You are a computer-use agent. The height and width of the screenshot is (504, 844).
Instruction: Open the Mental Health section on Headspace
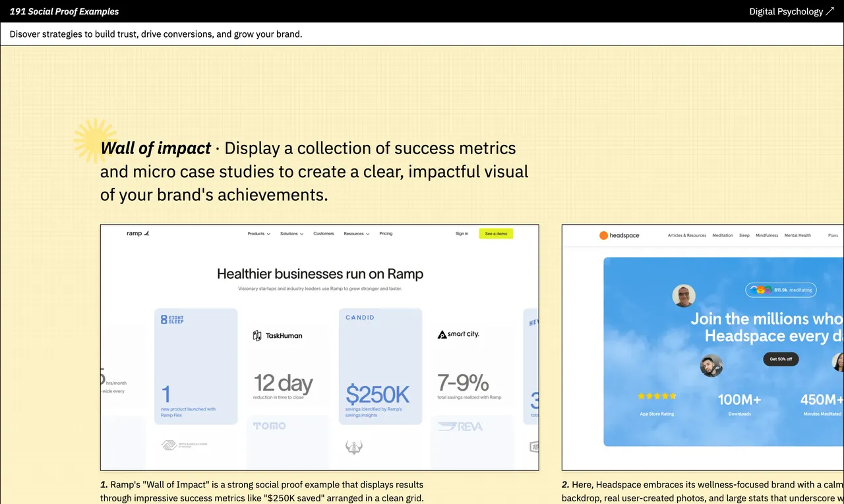pyautogui.click(x=797, y=235)
